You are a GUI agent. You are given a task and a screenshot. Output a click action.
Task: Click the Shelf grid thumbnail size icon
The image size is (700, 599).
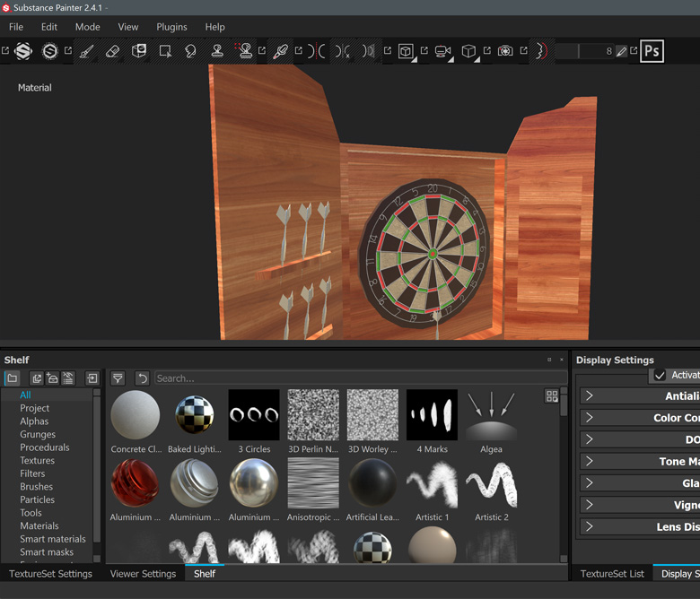(x=552, y=396)
